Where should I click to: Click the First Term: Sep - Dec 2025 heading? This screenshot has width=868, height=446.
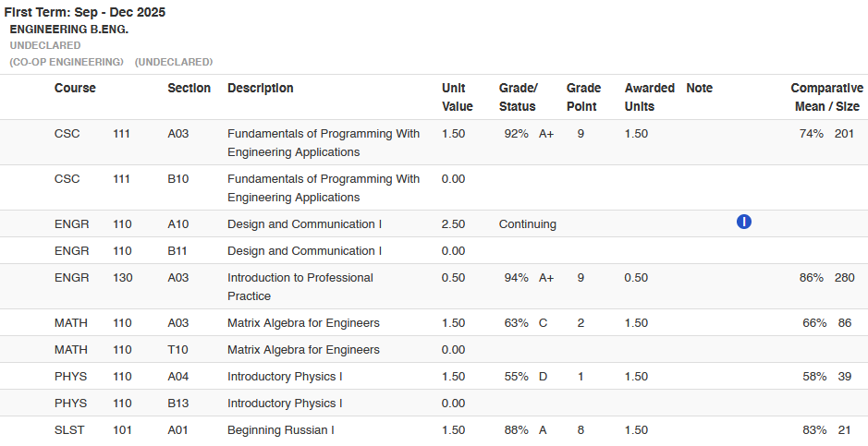coord(85,13)
